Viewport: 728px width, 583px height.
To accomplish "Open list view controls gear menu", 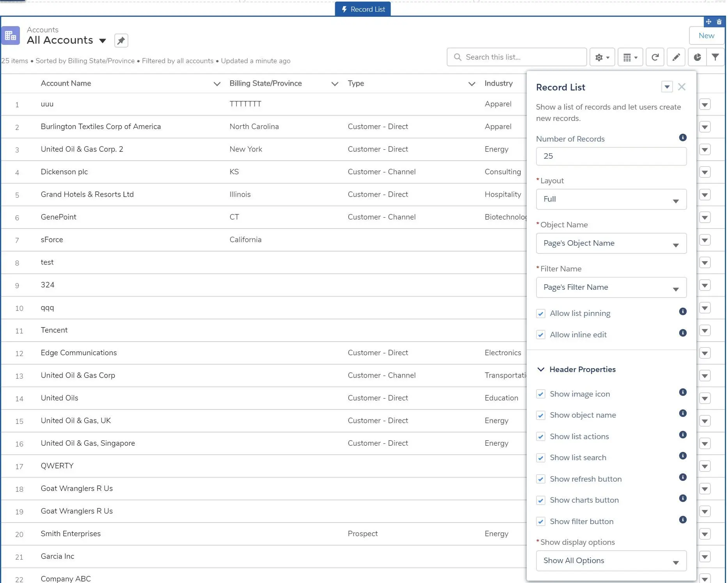I will [x=602, y=57].
